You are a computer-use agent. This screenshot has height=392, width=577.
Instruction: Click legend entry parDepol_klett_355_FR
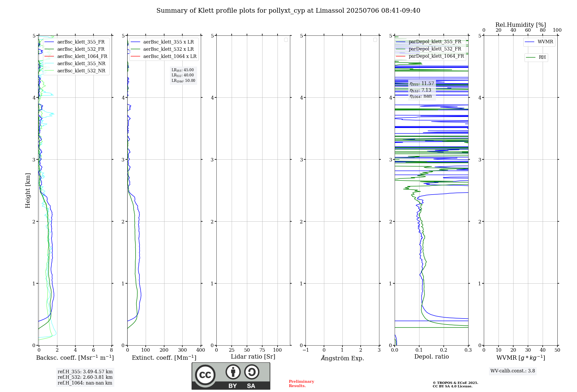[430, 42]
